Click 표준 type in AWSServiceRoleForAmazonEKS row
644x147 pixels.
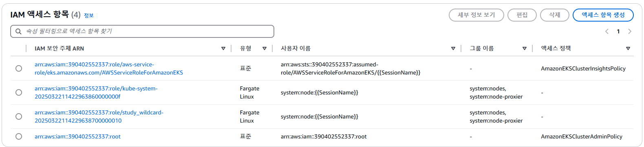[245, 68]
